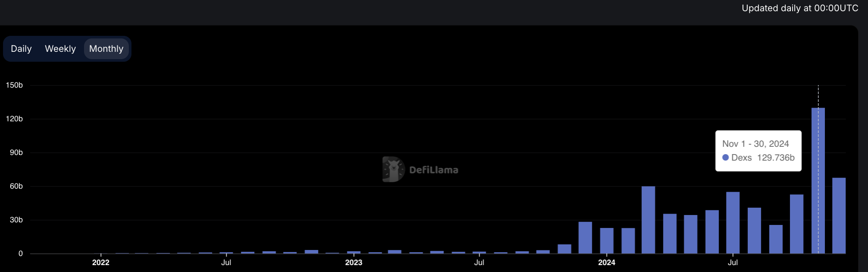Select the Monthly view tab

tap(106, 49)
